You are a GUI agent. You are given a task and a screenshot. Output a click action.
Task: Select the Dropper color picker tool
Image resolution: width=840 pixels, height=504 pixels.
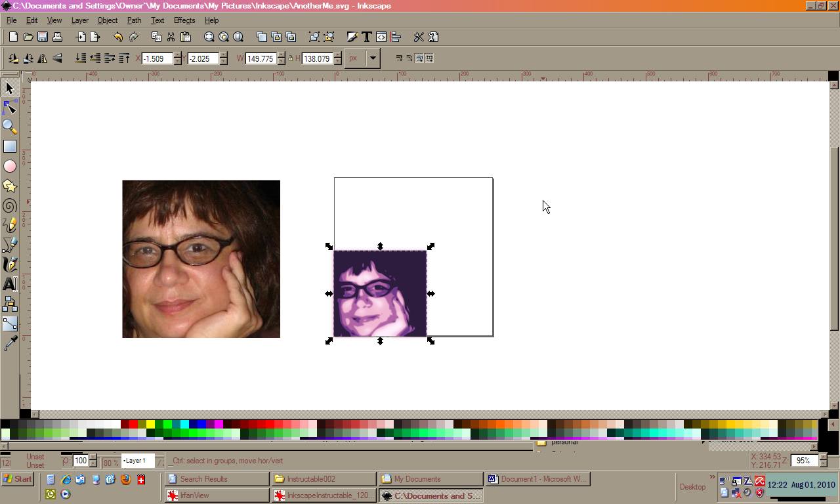[9, 343]
